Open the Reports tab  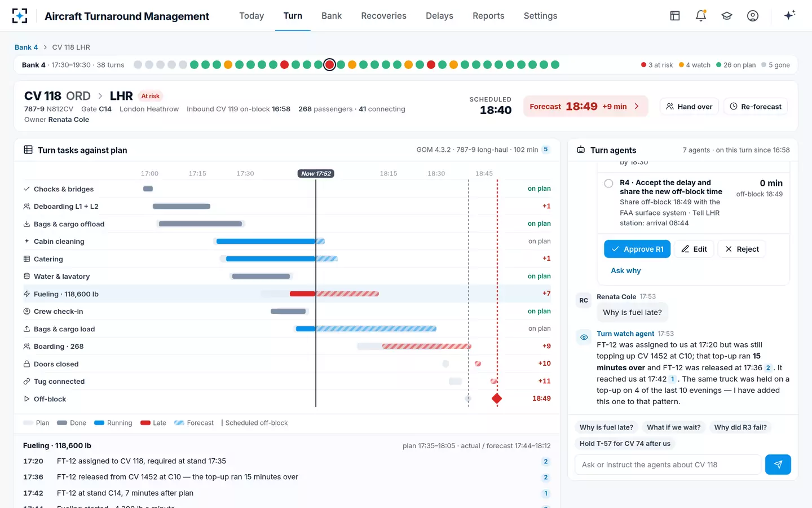tap(488, 16)
